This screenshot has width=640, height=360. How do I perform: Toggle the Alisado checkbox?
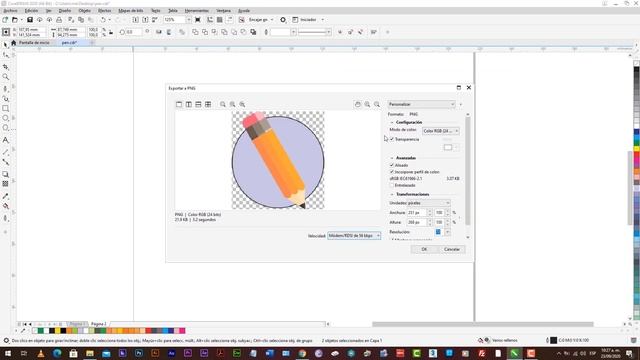392,165
